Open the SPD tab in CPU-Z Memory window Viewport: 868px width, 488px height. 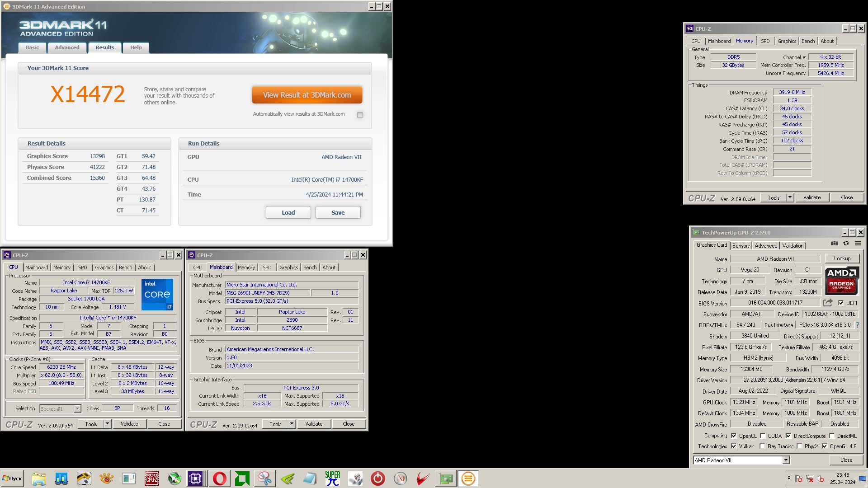[765, 41]
